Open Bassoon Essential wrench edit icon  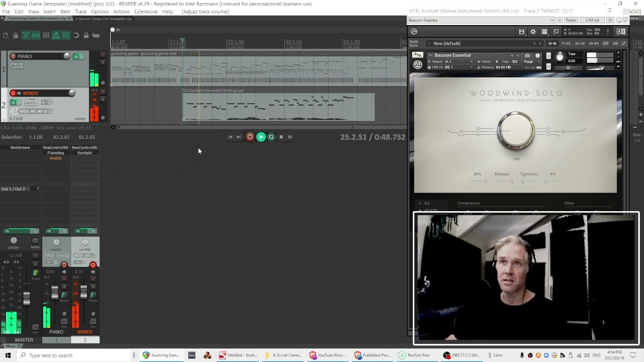pyautogui.click(x=418, y=55)
